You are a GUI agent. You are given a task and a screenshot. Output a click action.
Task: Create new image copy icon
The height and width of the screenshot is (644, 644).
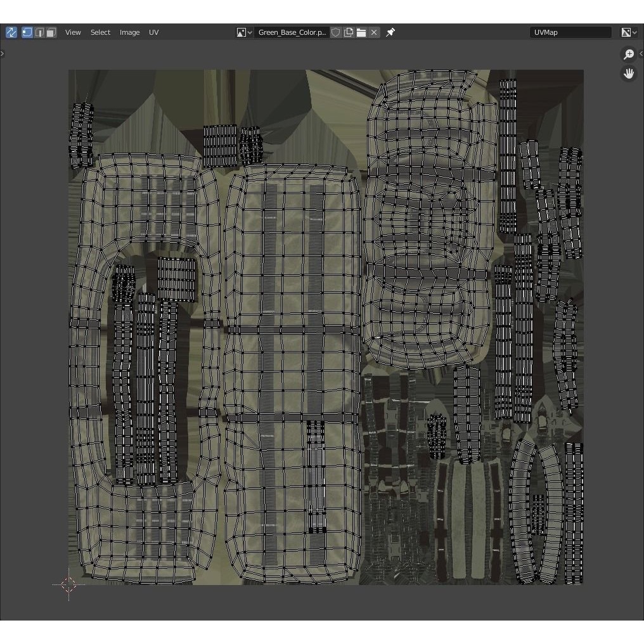pos(348,32)
